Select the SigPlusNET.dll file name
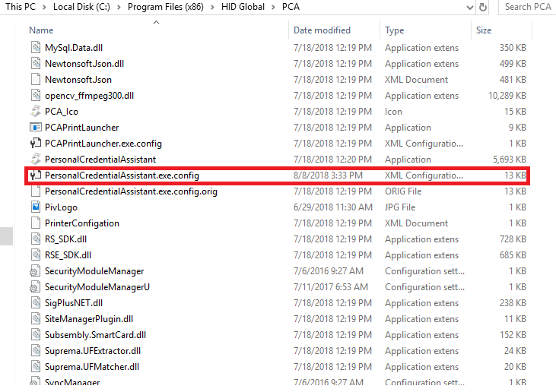This screenshot has height=392, width=556. pyautogui.click(x=74, y=303)
